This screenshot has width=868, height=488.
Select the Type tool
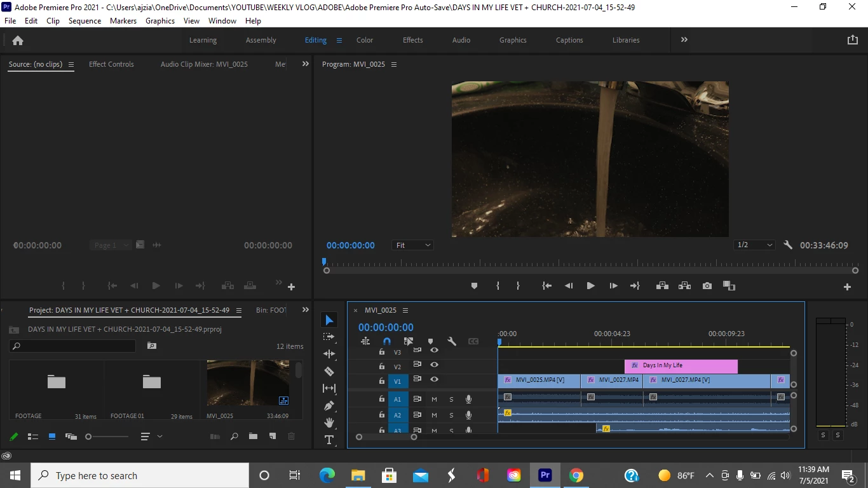(x=329, y=440)
